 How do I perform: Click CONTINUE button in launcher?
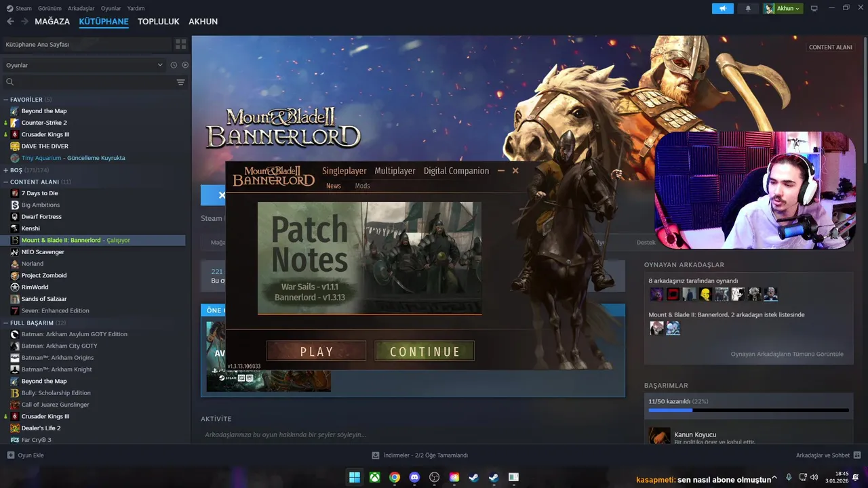pos(425,351)
